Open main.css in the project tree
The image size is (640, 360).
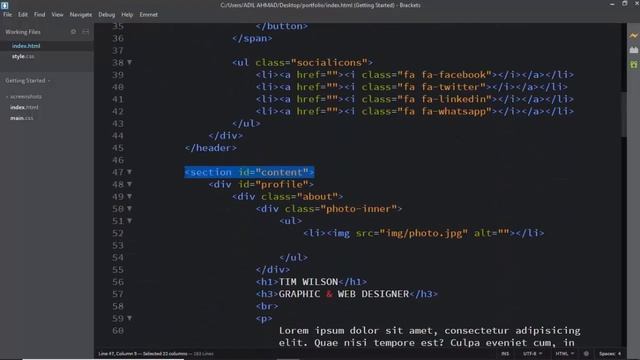click(x=22, y=118)
